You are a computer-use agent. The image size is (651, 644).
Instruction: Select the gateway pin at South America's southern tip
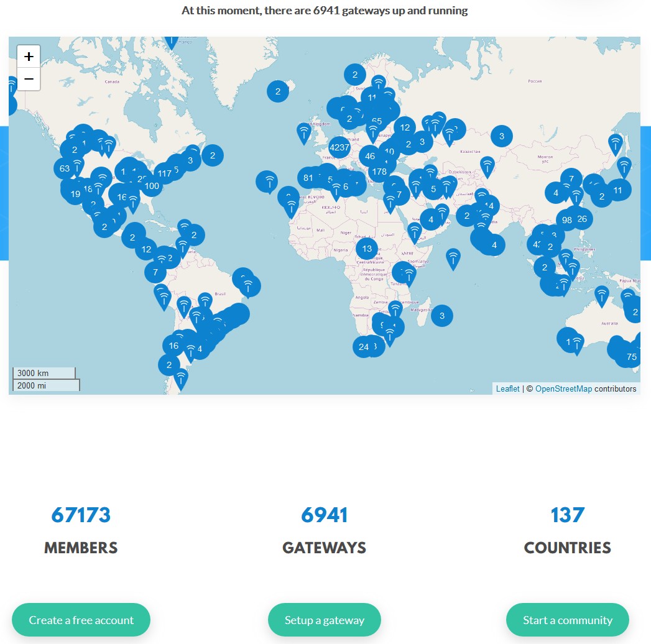pos(180,377)
